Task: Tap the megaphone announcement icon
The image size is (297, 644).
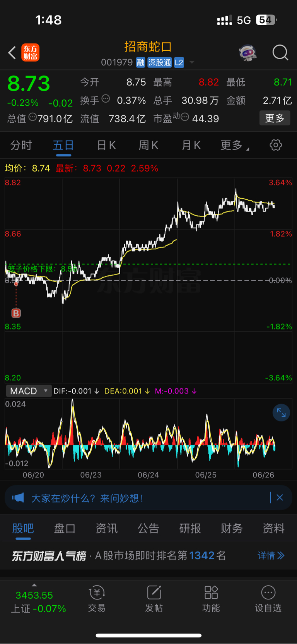Action: click(18, 498)
